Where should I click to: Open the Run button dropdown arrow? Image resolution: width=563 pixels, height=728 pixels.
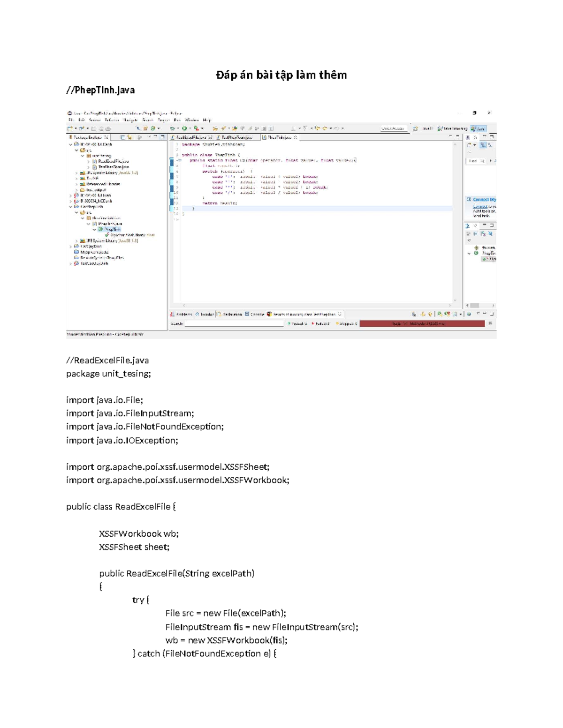[x=190, y=128]
